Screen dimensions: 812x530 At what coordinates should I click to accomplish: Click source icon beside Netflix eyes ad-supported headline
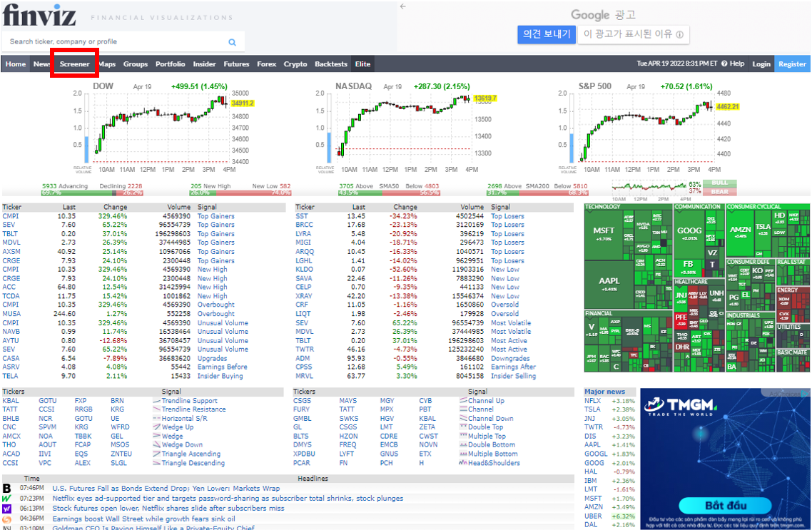[6, 499]
